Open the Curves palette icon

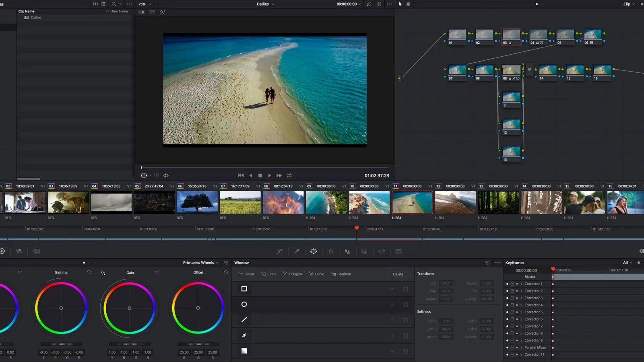click(x=280, y=251)
